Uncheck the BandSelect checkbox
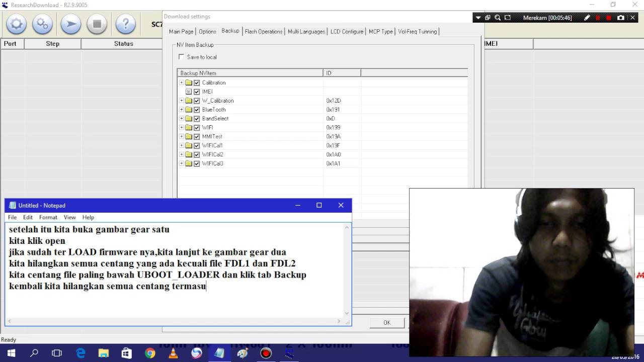644x362 pixels. tap(197, 119)
